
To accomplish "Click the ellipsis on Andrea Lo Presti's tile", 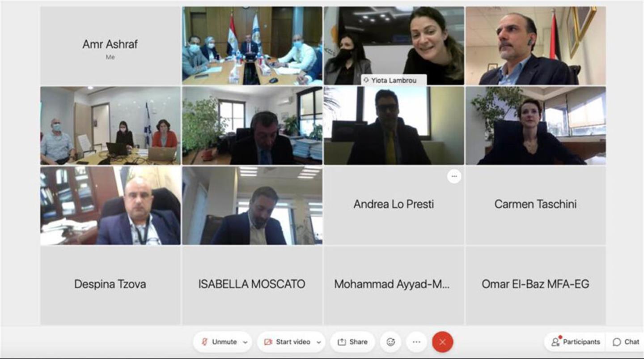I will pyautogui.click(x=454, y=176).
